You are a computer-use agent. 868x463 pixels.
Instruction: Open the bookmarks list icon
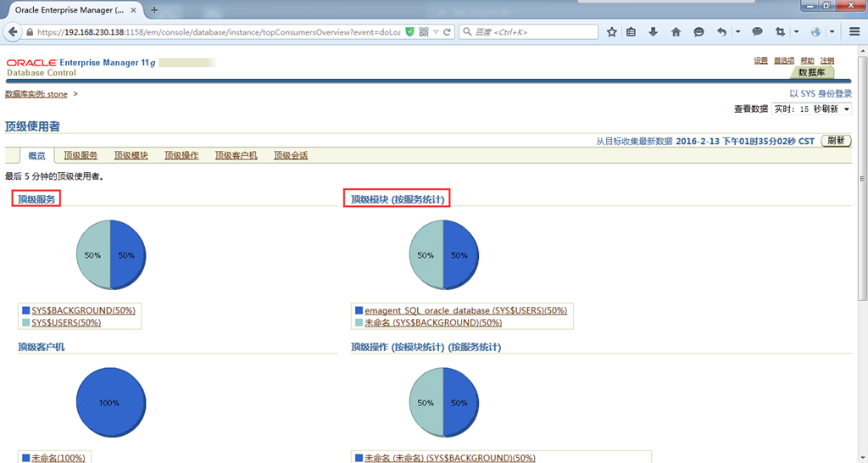pyautogui.click(x=632, y=32)
